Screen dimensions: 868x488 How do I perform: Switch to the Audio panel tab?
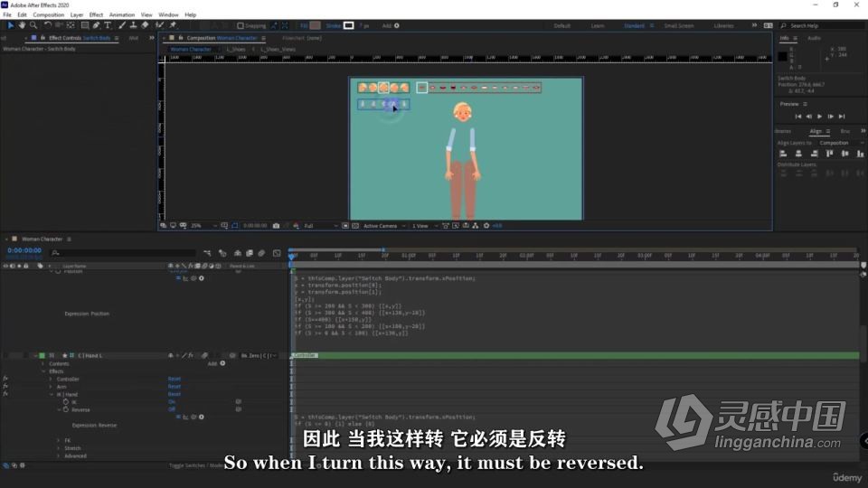click(814, 38)
